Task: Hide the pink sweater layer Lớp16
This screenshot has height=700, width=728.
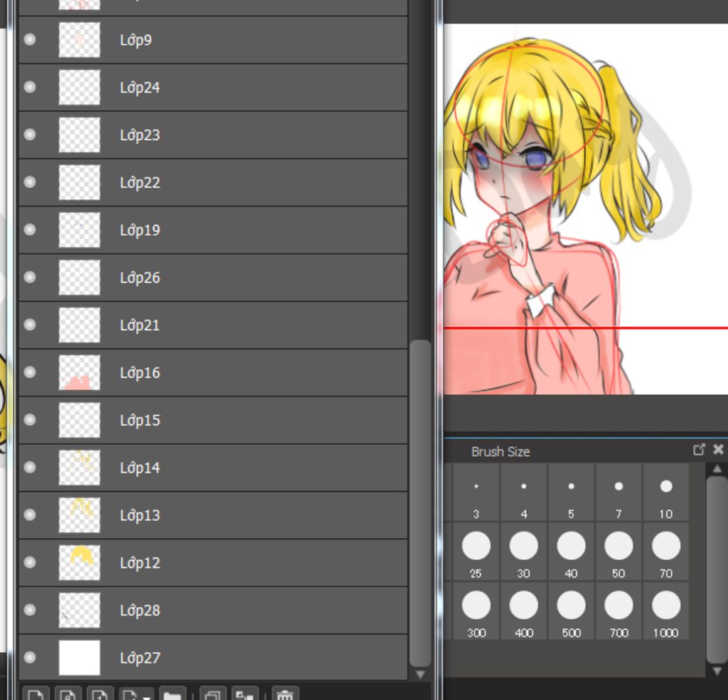Action: [30, 372]
